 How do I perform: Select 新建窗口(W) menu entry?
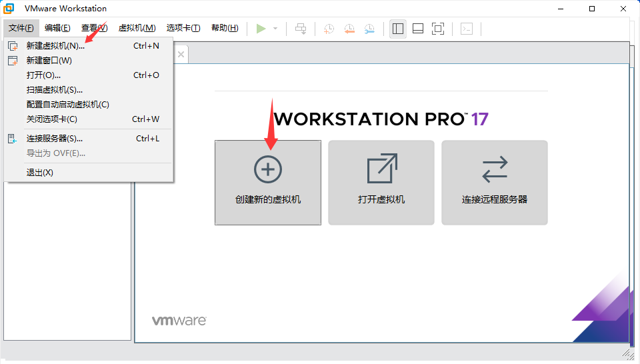(x=88, y=61)
